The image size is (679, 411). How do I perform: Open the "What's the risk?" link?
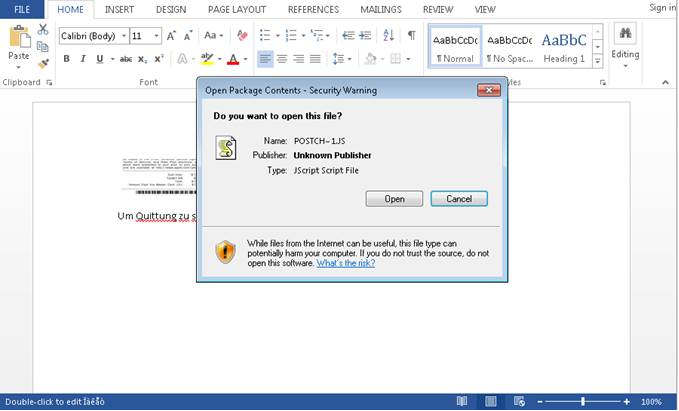346,263
